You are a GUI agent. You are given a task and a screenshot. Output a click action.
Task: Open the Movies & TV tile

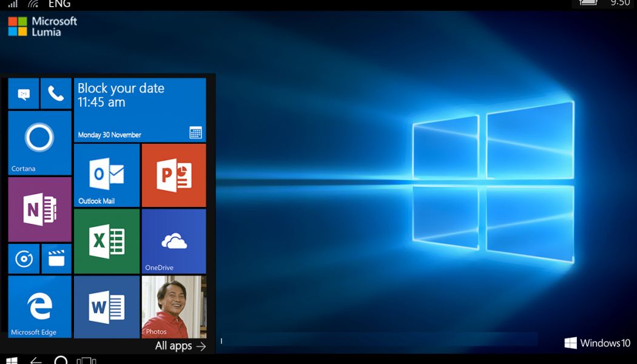(56, 259)
